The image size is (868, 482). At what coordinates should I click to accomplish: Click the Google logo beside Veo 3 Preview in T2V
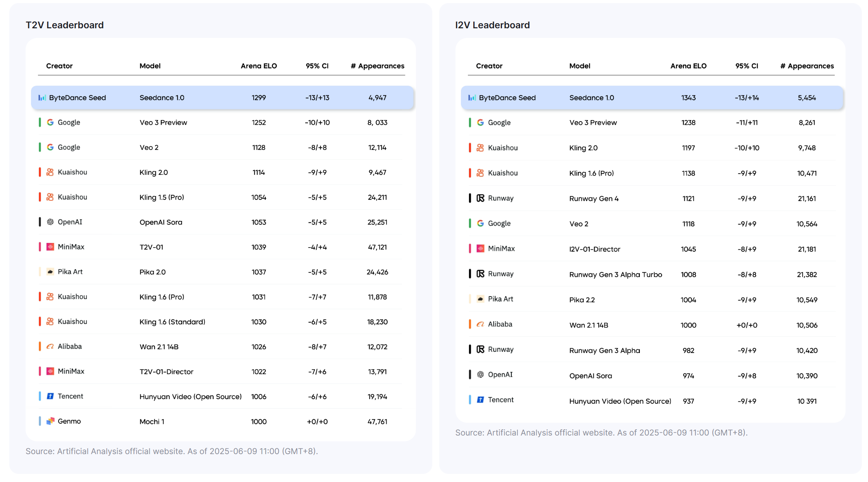coord(50,122)
